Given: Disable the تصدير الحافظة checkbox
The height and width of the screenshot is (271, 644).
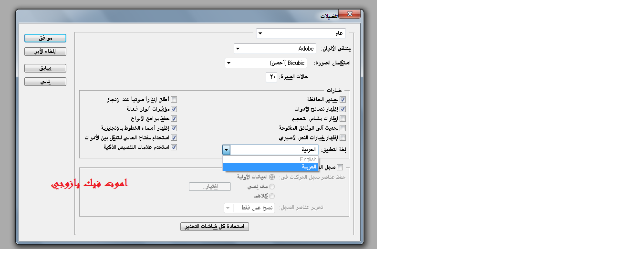Looking at the screenshot, I should [x=343, y=100].
